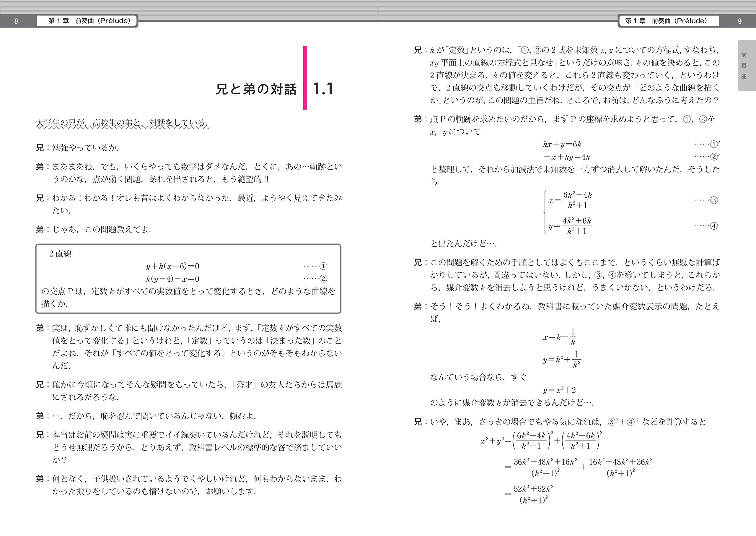Click the page number 8 header

(16, 22)
